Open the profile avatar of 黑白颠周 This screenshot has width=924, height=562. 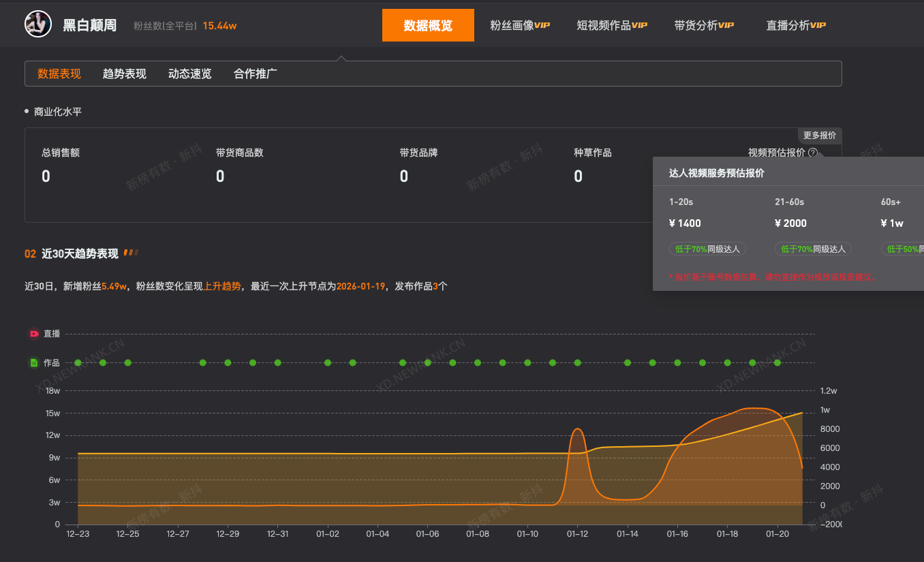click(x=37, y=23)
